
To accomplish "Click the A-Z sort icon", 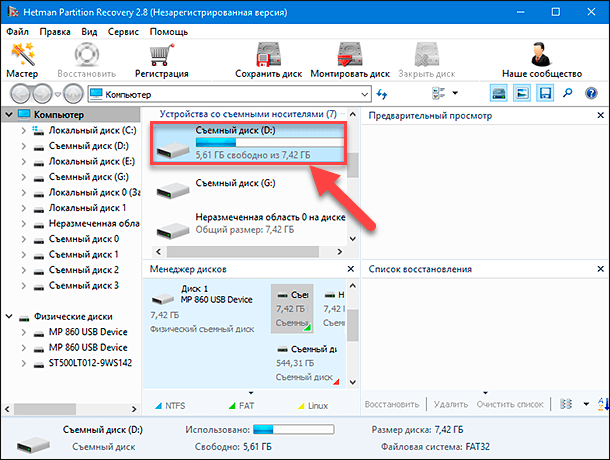I will point(603,404).
